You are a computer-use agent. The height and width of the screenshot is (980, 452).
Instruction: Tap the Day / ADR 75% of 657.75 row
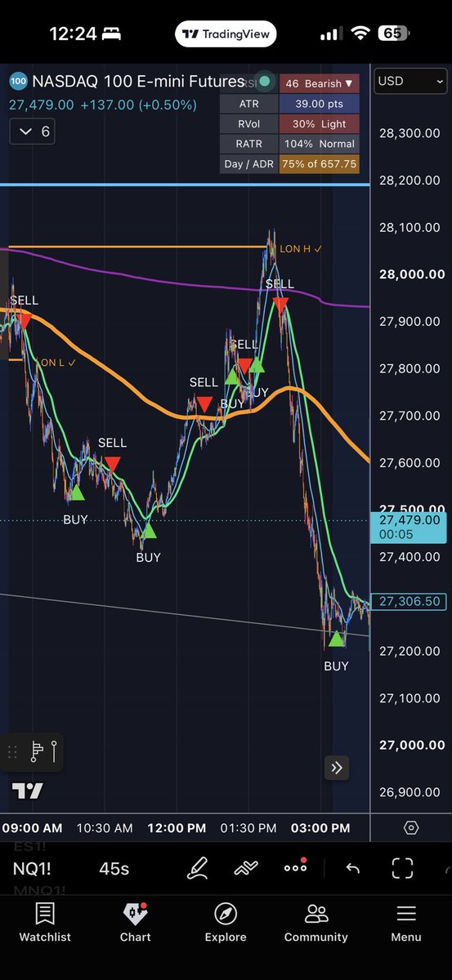289,163
